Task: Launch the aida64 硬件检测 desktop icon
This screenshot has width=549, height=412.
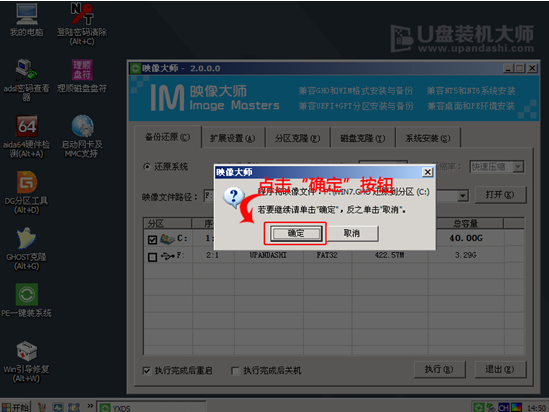Action: pyautogui.click(x=27, y=136)
